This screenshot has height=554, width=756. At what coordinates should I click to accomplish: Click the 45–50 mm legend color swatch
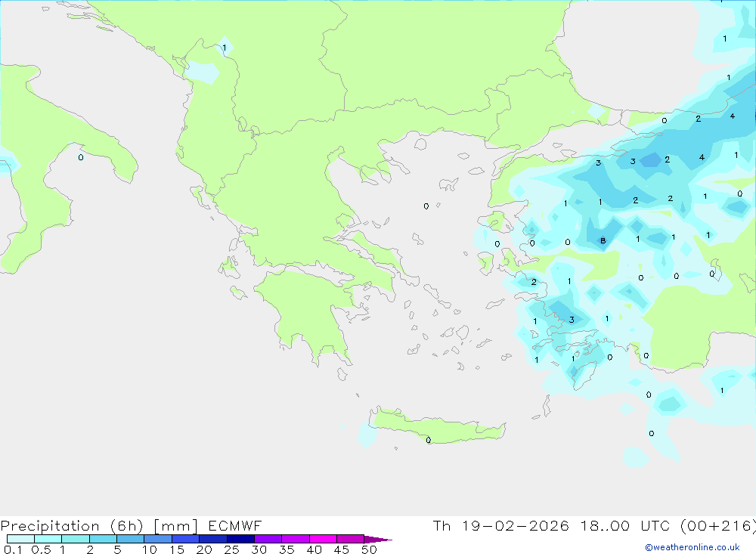351,539
